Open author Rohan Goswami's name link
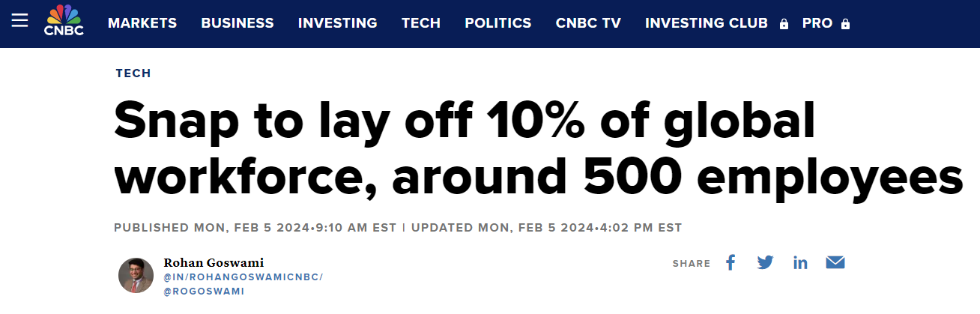 point(214,263)
